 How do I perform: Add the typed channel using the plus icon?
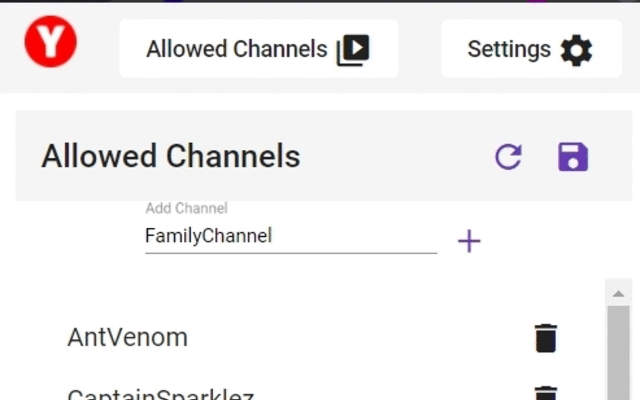pos(469,241)
